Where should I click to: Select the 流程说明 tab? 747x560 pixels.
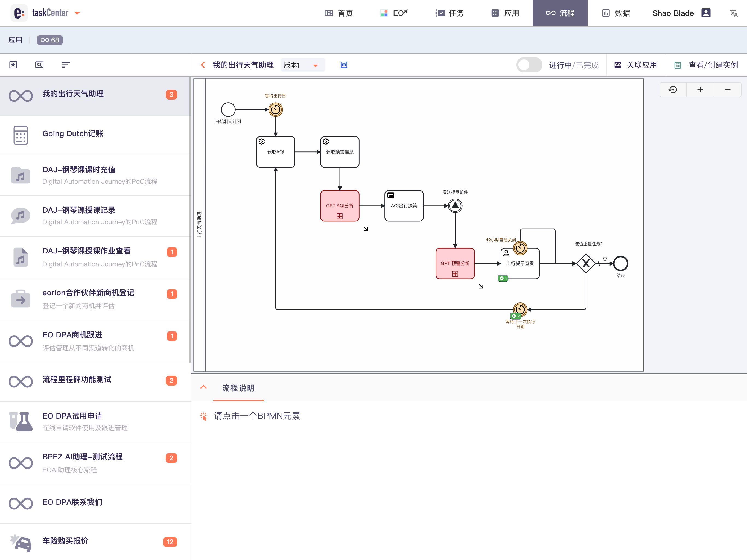point(238,388)
